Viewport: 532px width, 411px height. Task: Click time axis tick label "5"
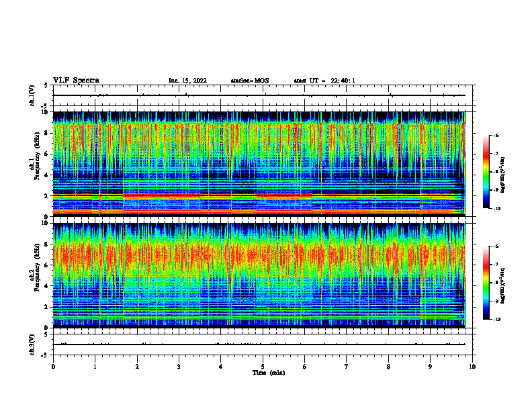coord(263,367)
